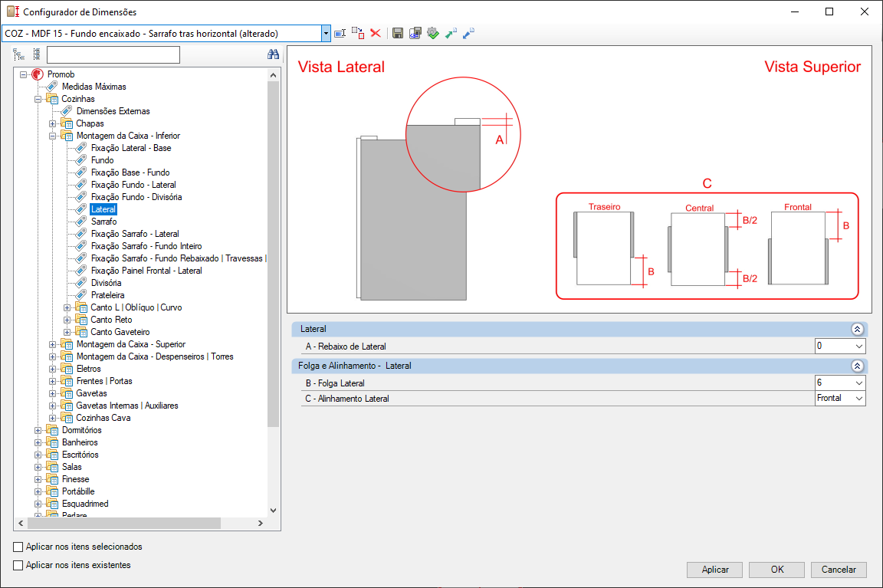
Task: Expand the Gavetas tree node
Action: pyautogui.click(x=52, y=394)
